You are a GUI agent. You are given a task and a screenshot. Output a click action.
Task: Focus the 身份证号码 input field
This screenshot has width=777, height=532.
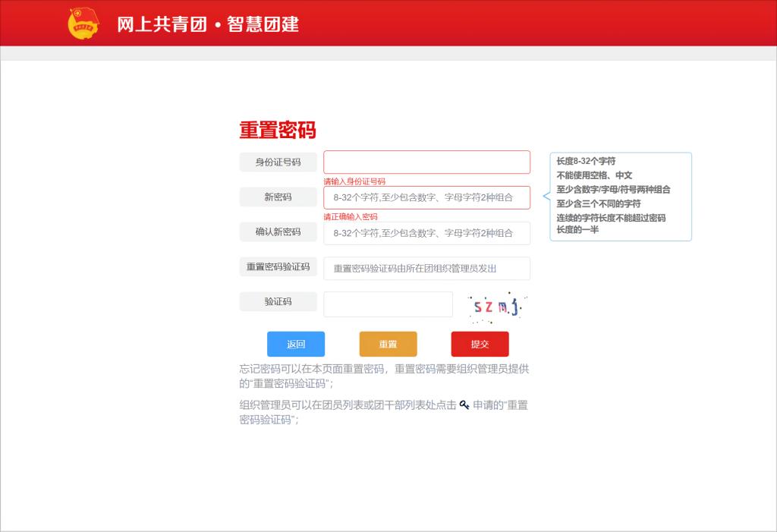pos(426,162)
